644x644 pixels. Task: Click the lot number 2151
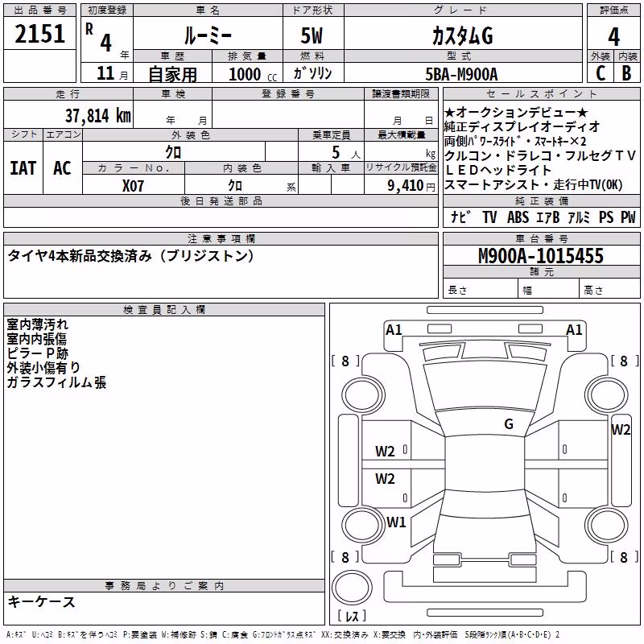(x=39, y=34)
